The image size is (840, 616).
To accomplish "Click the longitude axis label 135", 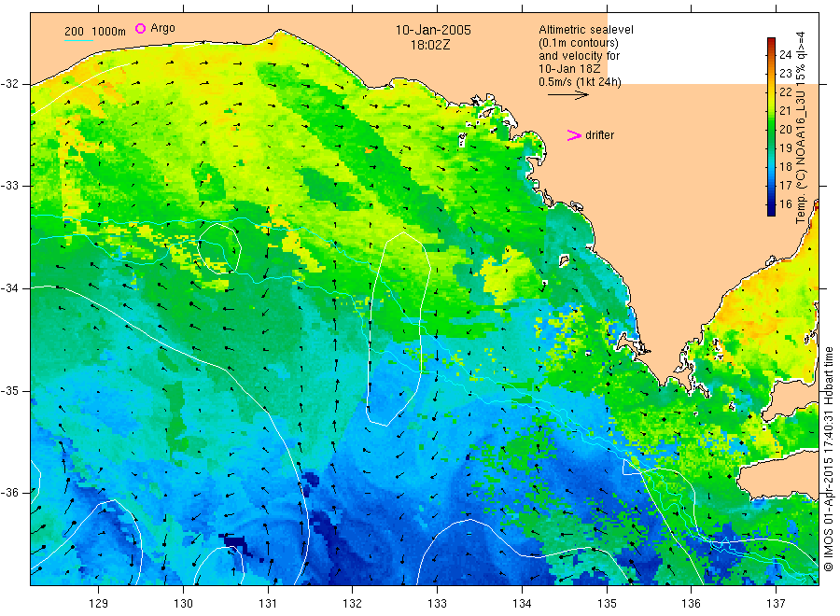I will pos(607,604).
